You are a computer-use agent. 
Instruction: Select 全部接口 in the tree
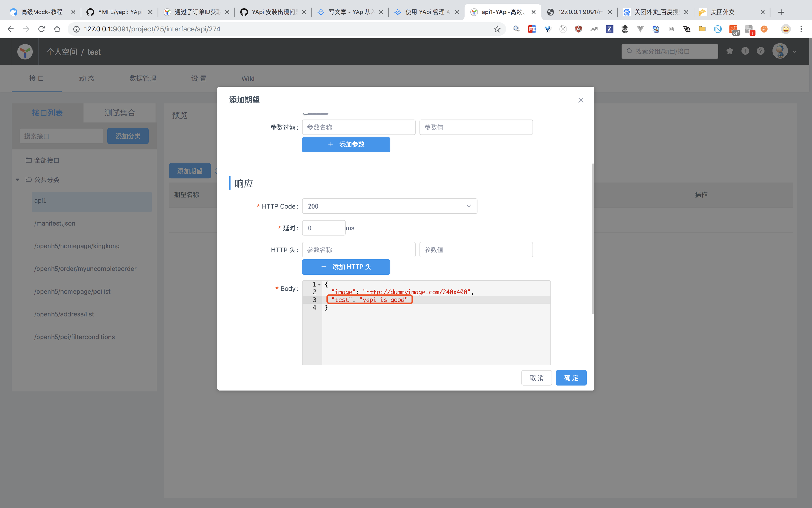47,160
